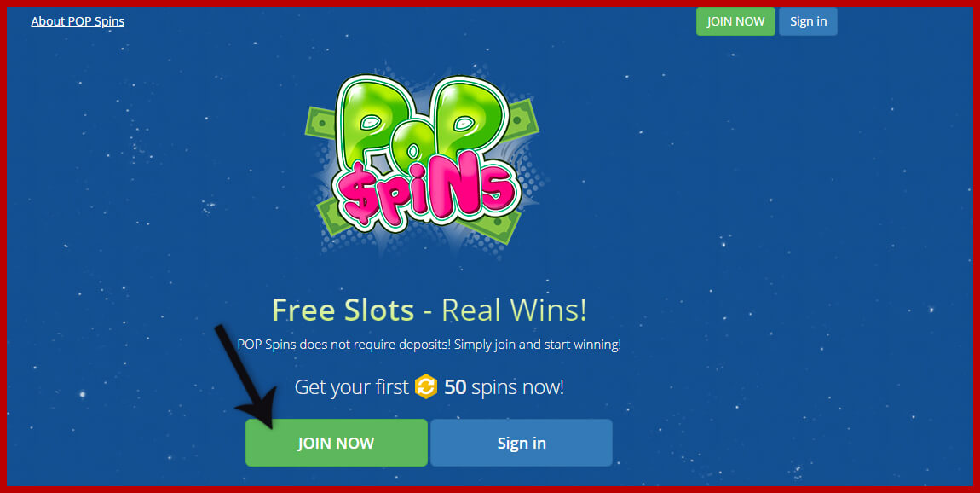
Task: Click the large blue Sign in button
Action: [x=522, y=443]
